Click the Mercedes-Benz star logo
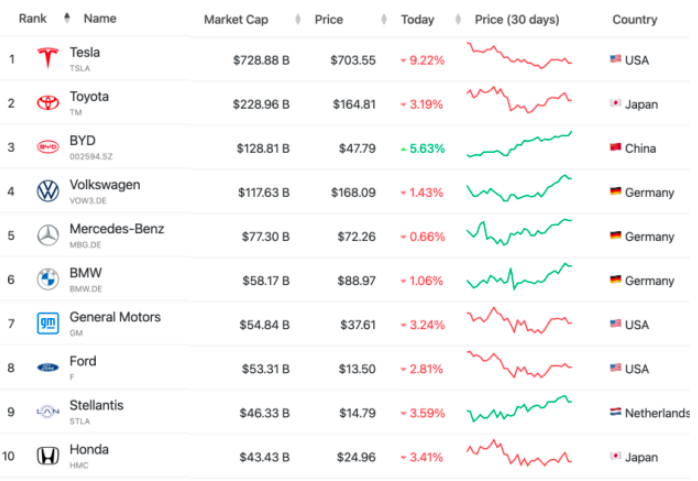The width and height of the screenshot is (698, 481). tap(47, 236)
